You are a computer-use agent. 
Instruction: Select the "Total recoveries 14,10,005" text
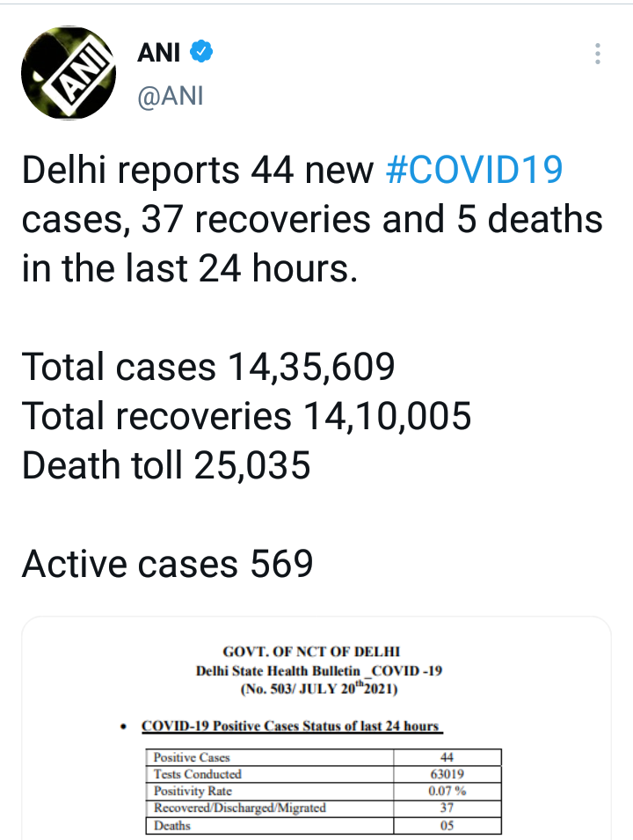click(x=246, y=415)
